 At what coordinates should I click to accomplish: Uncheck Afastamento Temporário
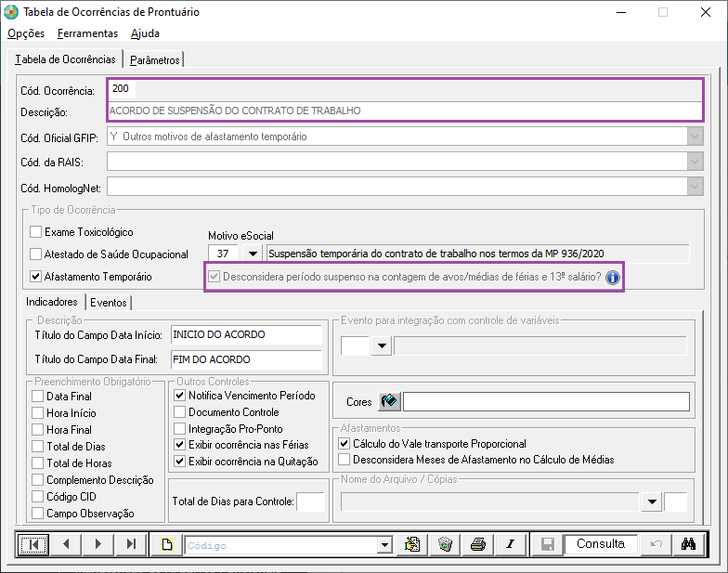(x=35, y=277)
